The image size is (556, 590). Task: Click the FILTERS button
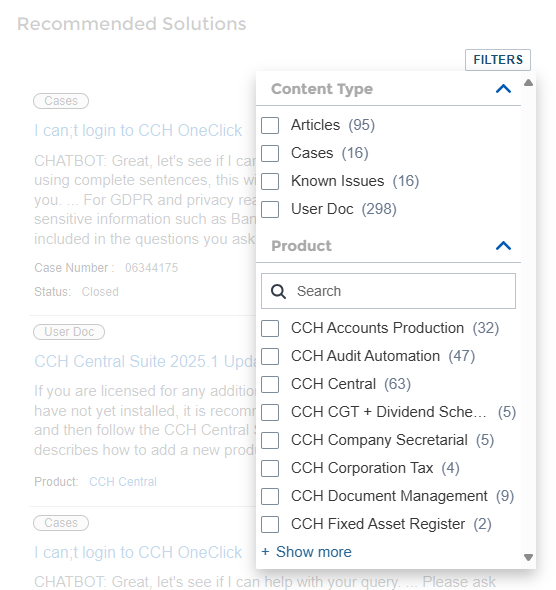tap(498, 60)
